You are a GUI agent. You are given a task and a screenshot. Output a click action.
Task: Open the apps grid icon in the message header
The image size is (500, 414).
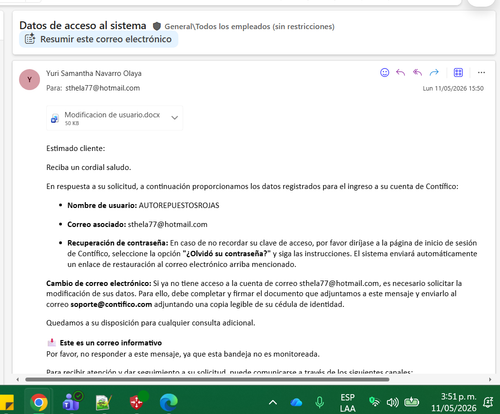(458, 72)
